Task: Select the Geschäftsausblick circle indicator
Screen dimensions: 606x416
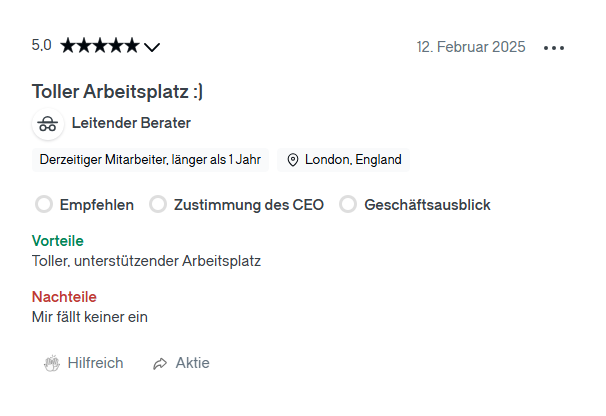Action: pos(348,204)
